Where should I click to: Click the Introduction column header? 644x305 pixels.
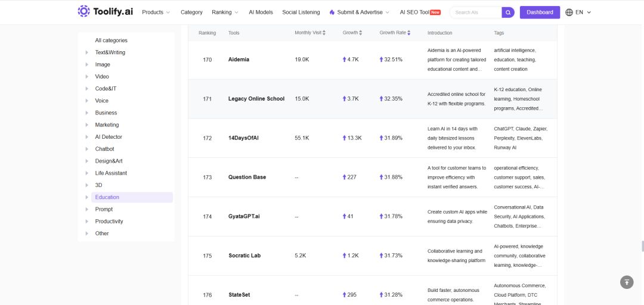coord(440,33)
